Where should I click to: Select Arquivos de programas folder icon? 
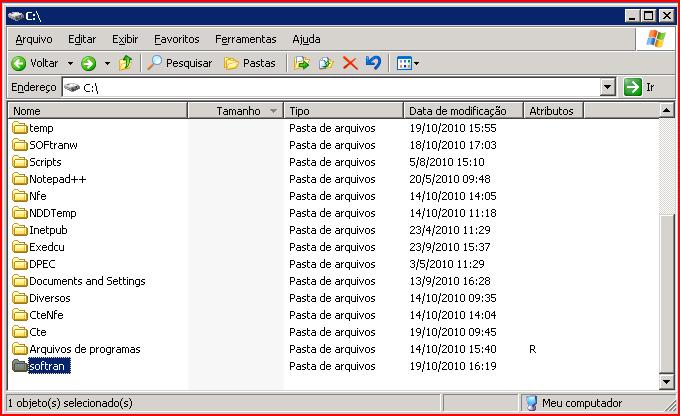[20, 349]
